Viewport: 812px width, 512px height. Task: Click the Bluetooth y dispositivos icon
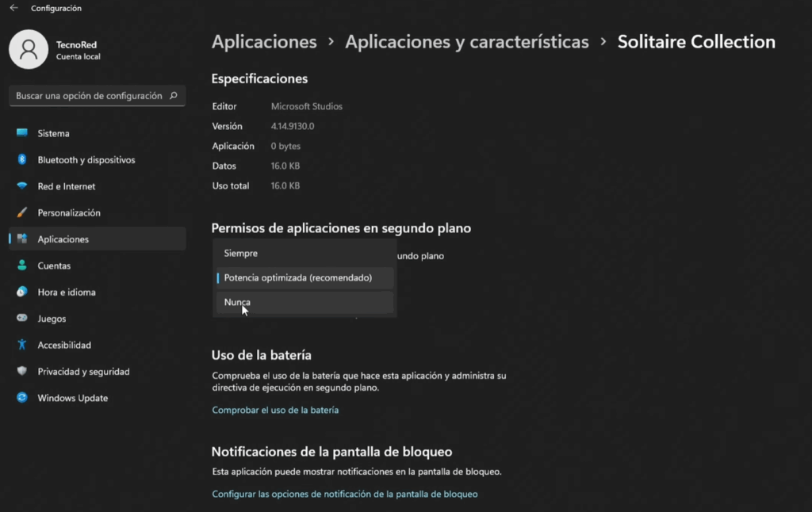tap(21, 159)
